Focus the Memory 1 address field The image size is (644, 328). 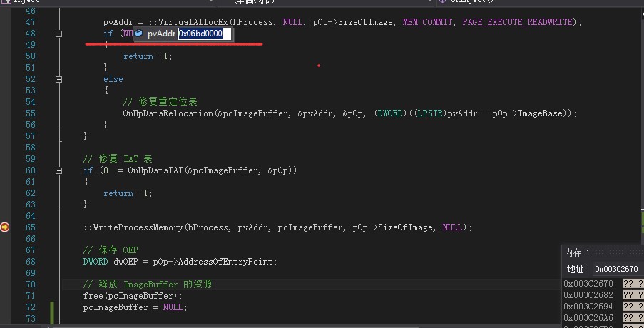[x=618, y=269]
